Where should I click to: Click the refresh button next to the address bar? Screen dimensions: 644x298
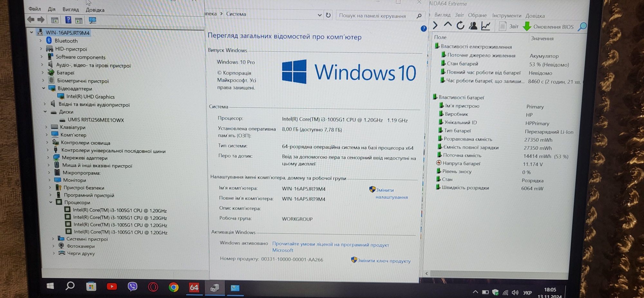[x=328, y=15]
